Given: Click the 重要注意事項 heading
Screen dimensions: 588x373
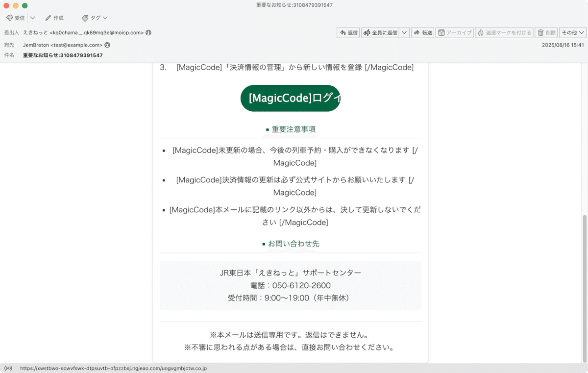Looking at the screenshot, I should 294,129.
